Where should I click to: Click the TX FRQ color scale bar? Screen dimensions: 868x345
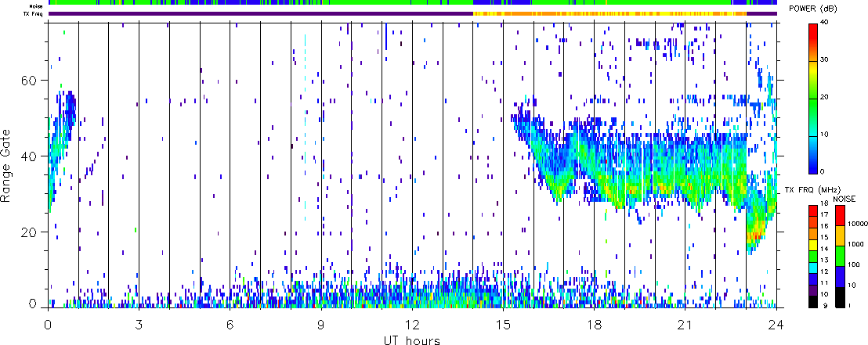813,257
